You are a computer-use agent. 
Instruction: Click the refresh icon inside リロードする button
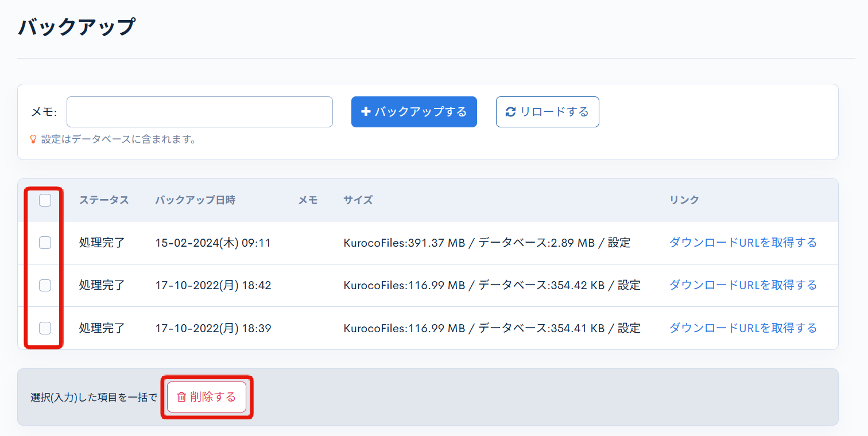coord(509,112)
